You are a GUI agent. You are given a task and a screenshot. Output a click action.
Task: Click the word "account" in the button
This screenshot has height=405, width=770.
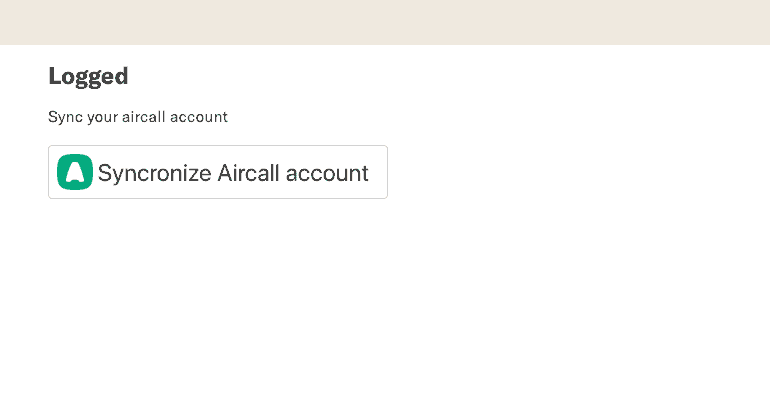327,173
